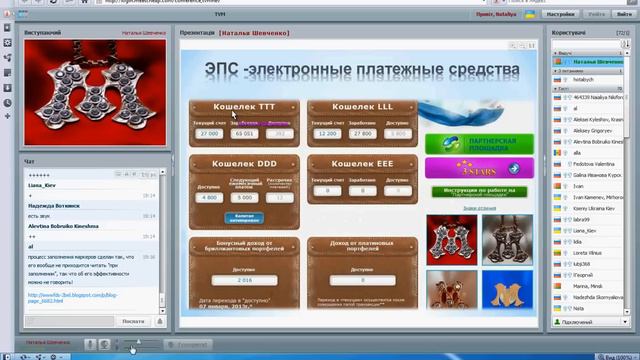Click the top document icon in left sidebar
This screenshot has height=360, width=640.
(7, 28)
